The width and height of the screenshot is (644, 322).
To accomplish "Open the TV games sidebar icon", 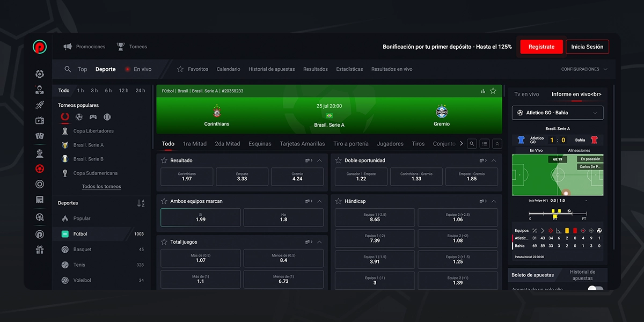I will (40, 121).
